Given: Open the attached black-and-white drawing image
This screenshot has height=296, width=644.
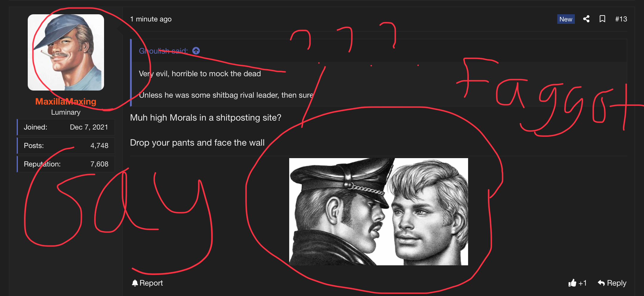Looking at the screenshot, I should coord(379,212).
